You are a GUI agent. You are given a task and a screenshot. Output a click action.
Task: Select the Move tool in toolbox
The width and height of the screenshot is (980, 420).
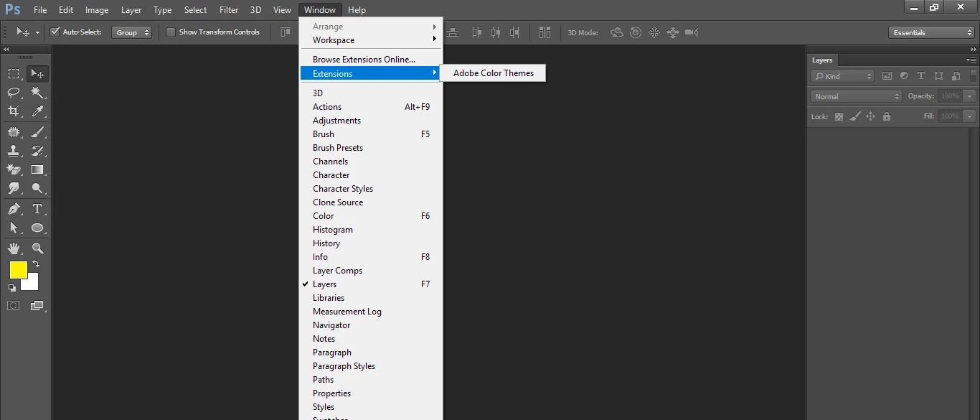coord(37,73)
